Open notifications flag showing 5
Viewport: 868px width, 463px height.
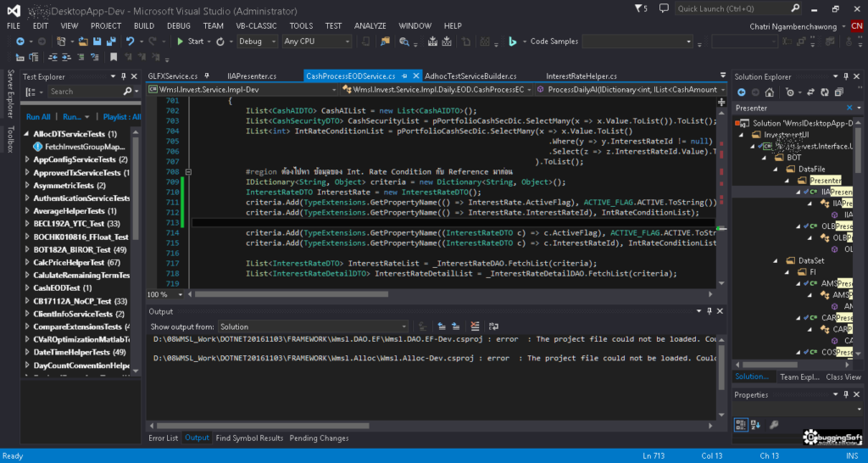pyautogui.click(x=641, y=8)
